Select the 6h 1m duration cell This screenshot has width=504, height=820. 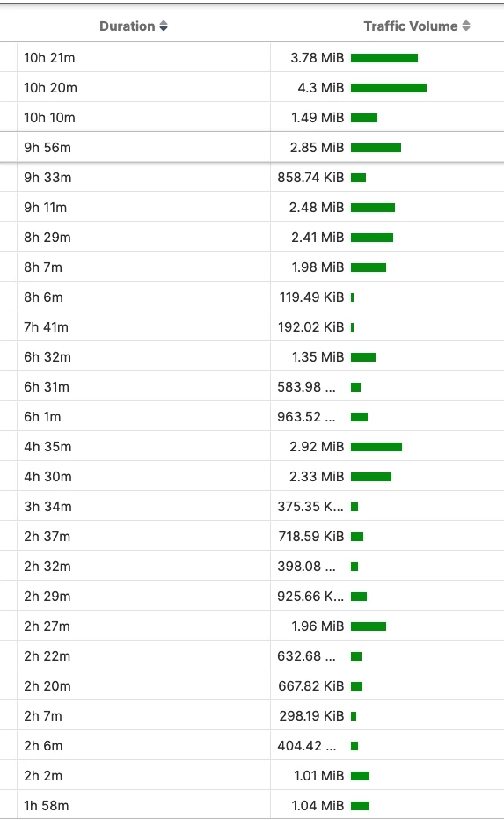tap(143, 417)
